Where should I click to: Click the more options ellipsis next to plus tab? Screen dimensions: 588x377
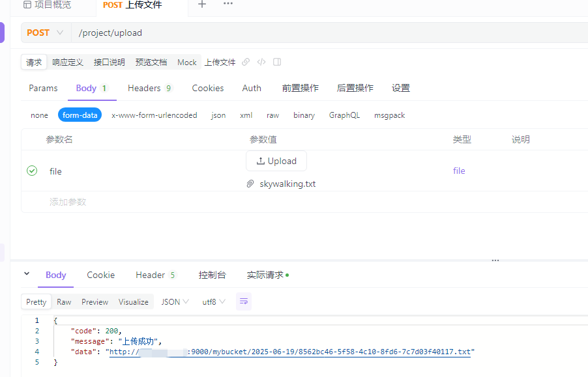pos(228,5)
